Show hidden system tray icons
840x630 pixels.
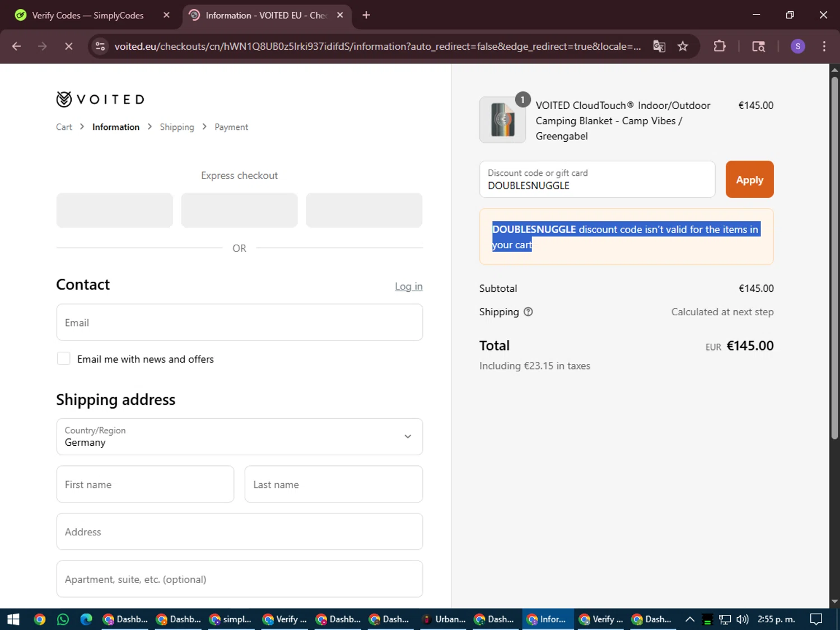click(690, 619)
